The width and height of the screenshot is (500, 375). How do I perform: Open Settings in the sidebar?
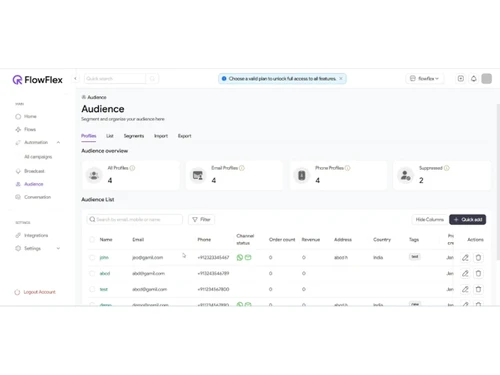tap(28, 248)
